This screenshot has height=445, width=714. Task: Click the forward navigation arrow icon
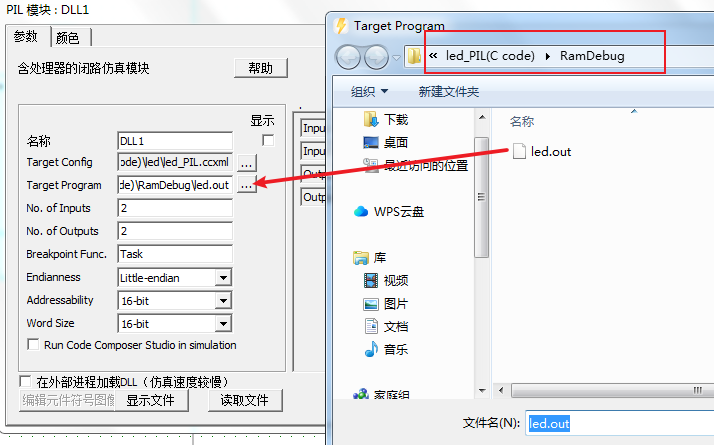377,57
